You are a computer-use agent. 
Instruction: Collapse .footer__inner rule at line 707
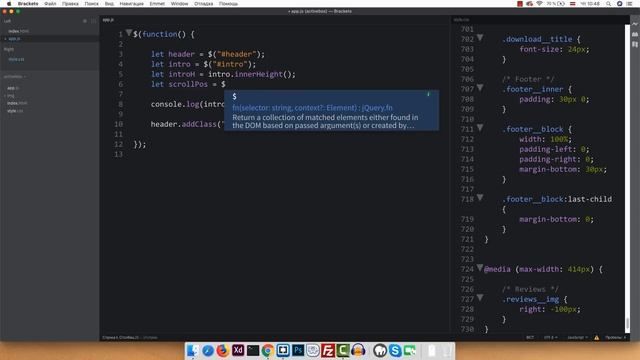[480, 88]
